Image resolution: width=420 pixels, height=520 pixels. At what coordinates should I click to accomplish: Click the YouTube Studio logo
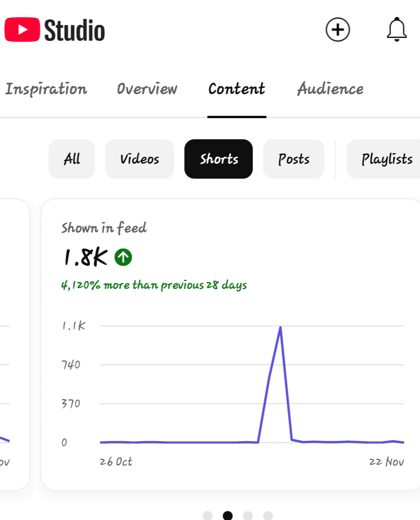(55, 30)
